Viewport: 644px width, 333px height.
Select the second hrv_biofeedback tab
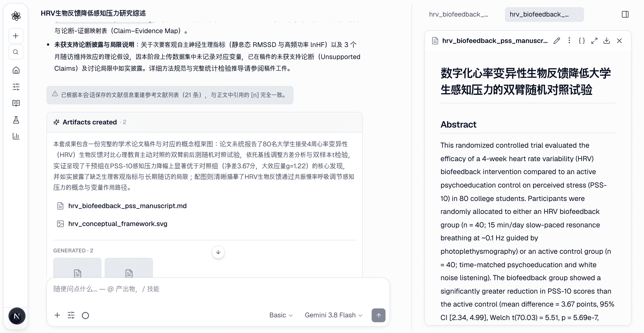[x=544, y=15]
